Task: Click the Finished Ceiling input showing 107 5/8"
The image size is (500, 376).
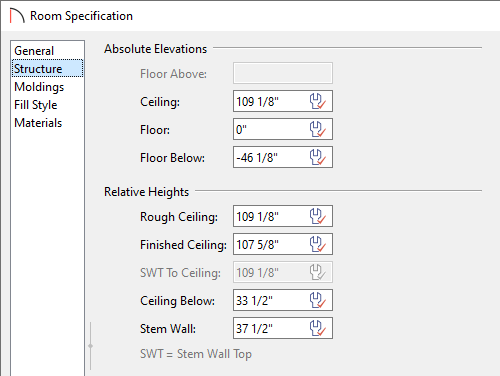Action: [x=283, y=244]
